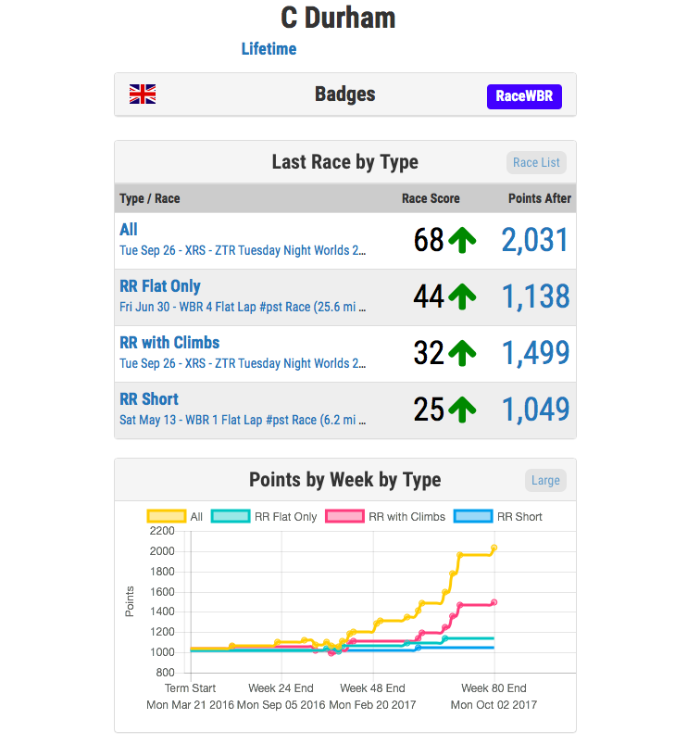The image size is (700, 744).
Task: Click green arrow next to RR Short score
Action: pyautogui.click(x=462, y=410)
